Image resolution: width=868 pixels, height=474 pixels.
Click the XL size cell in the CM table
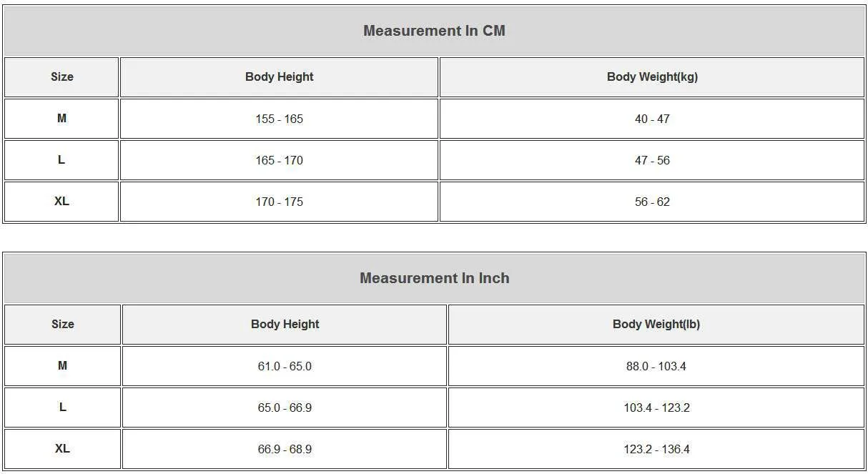(61, 202)
